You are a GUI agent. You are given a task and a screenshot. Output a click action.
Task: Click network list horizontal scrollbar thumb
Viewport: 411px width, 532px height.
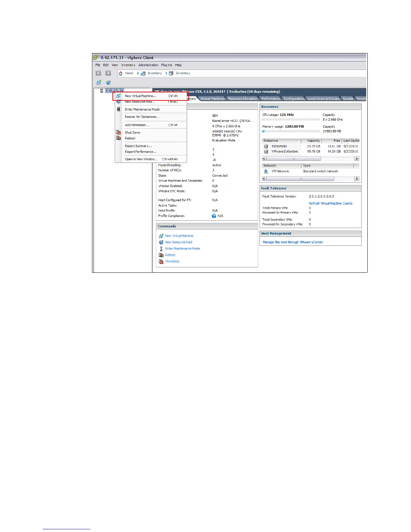pos(301,179)
